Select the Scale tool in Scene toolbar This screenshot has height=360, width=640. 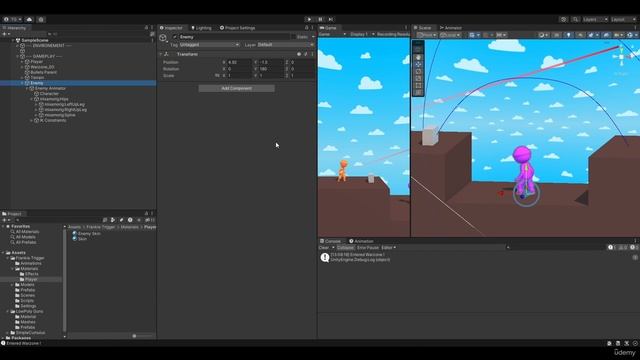[418, 78]
